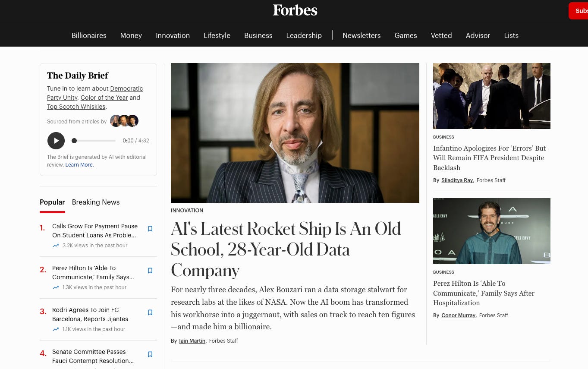Open the Vetted section
The height and width of the screenshot is (369, 588).
pos(441,35)
